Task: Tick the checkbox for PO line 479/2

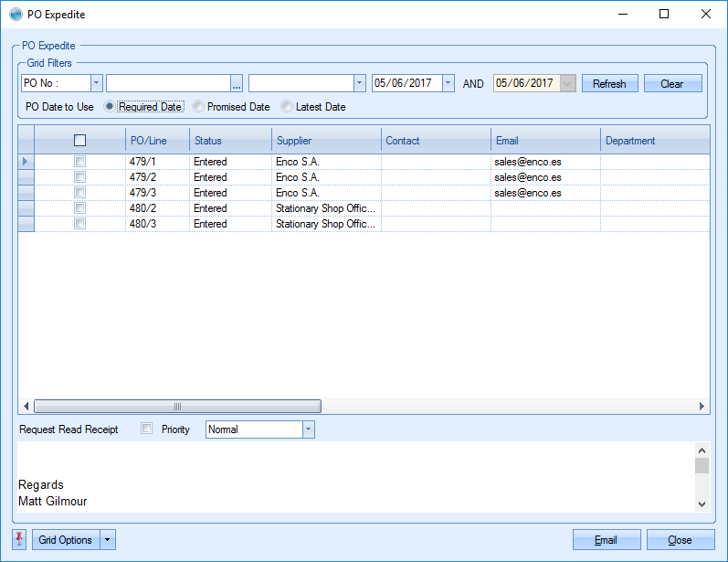Action: (x=79, y=177)
